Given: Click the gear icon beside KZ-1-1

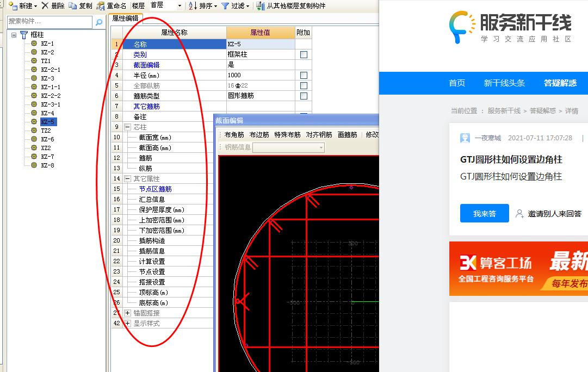Looking at the screenshot, I should coord(34,86).
